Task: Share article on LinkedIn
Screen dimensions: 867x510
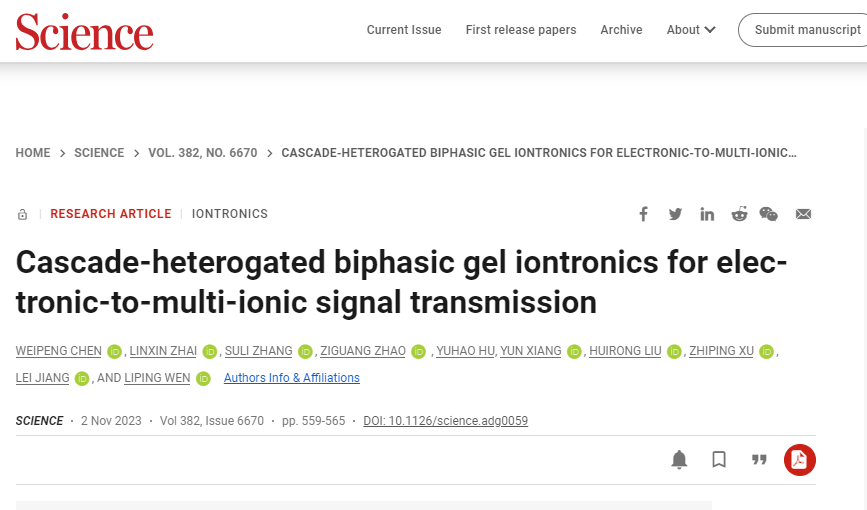Action: (x=707, y=214)
